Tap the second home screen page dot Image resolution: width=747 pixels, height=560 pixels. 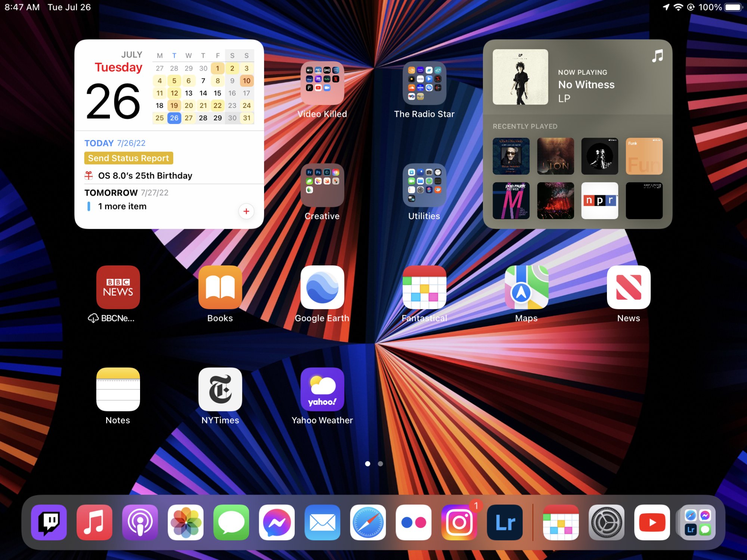[380, 464]
